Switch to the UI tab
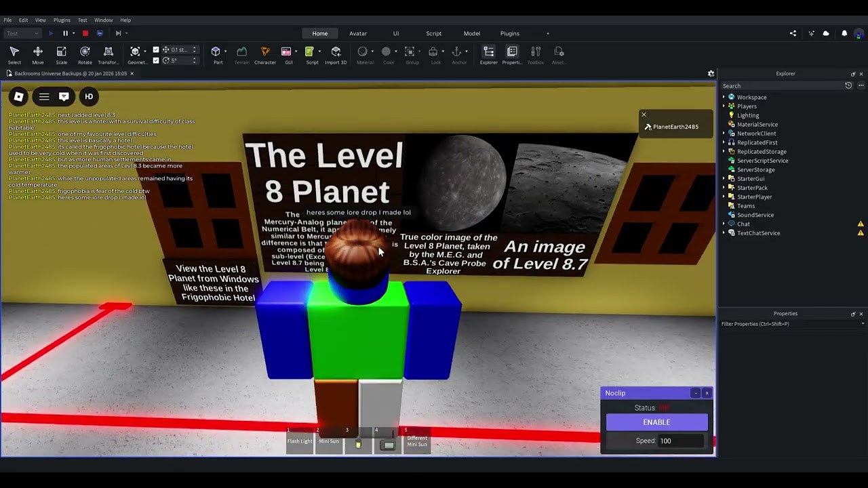This screenshot has height=488, width=868. coord(396,33)
